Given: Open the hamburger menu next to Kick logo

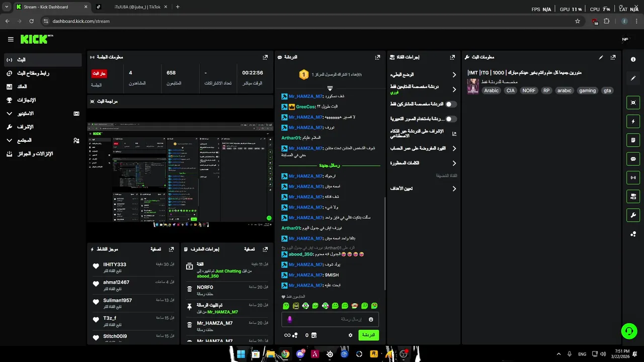Looking at the screenshot, I should [11, 39].
